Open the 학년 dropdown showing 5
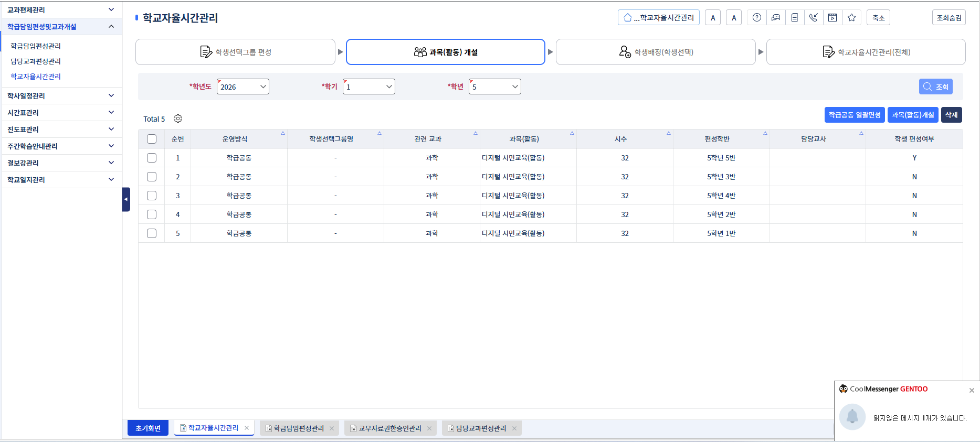 click(x=494, y=87)
